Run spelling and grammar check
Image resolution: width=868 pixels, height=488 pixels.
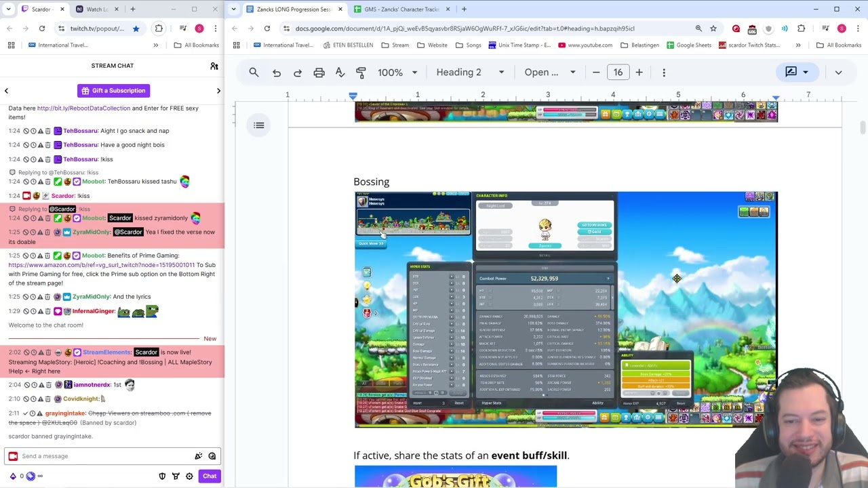340,73
